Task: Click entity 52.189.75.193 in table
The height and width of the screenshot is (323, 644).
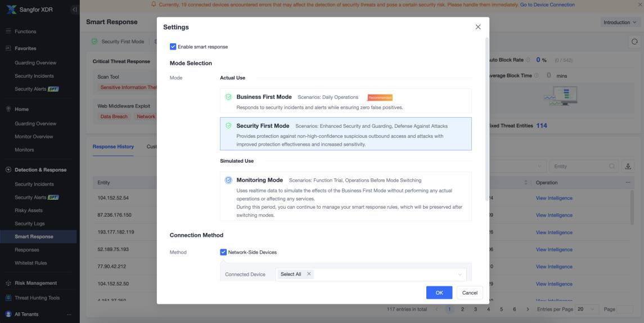Action: coord(113,249)
